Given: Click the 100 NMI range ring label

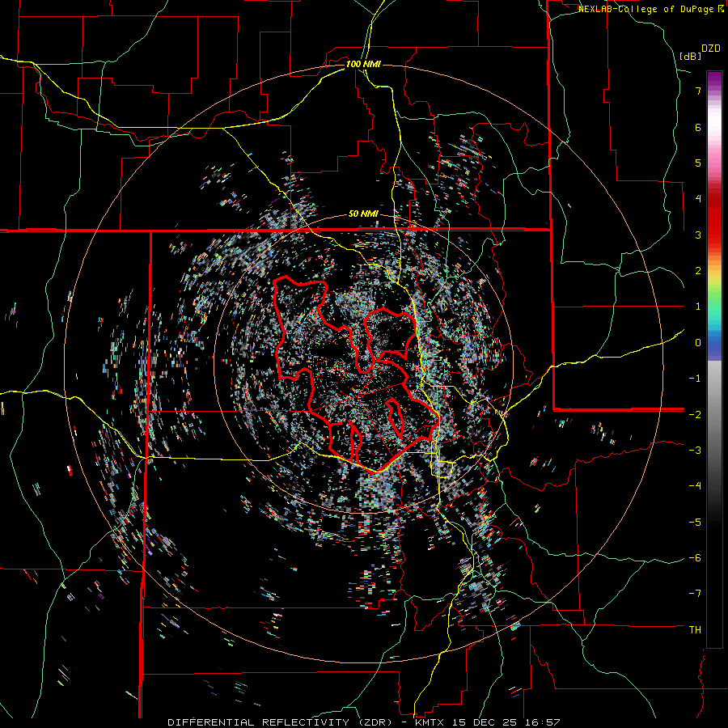Looking at the screenshot, I should pyautogui.click(x=363, y=64).
